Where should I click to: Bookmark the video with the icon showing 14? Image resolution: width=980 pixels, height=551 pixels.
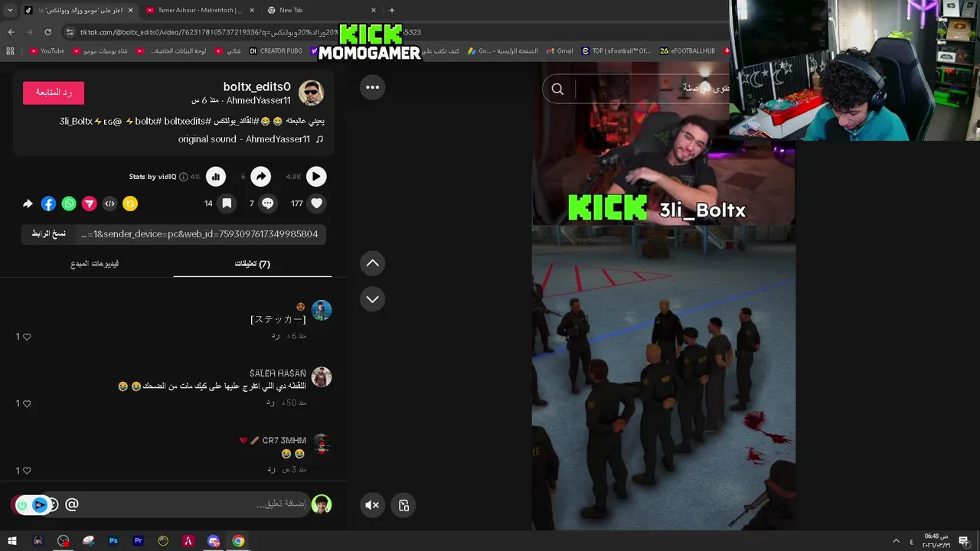click(227, 204)
